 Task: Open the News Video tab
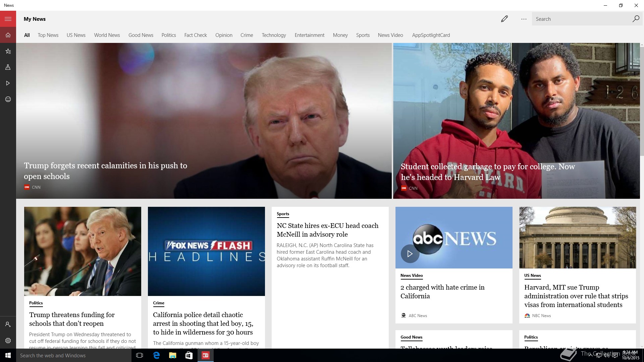pyautogui.click(x=390, y=35)
